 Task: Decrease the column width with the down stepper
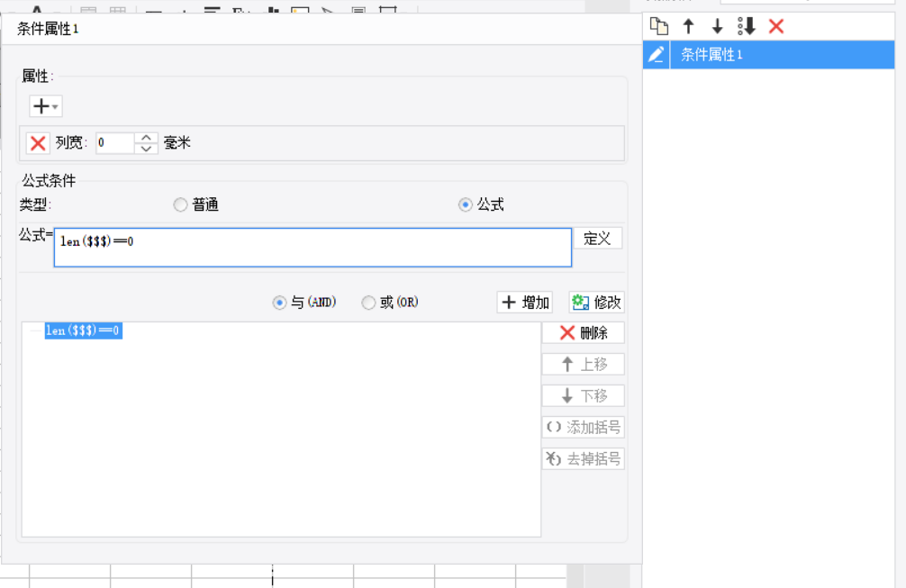tap(147, 149)
